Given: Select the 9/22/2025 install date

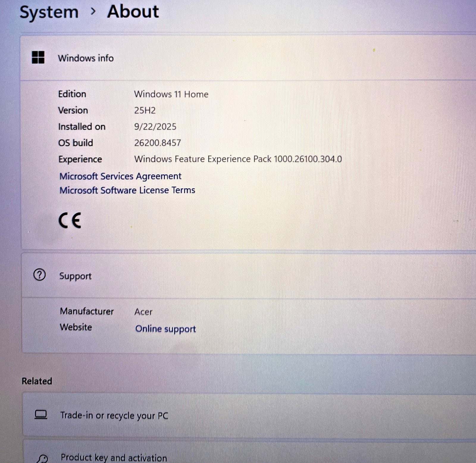Looking at the screenshot, I should (x=155, y=127).
